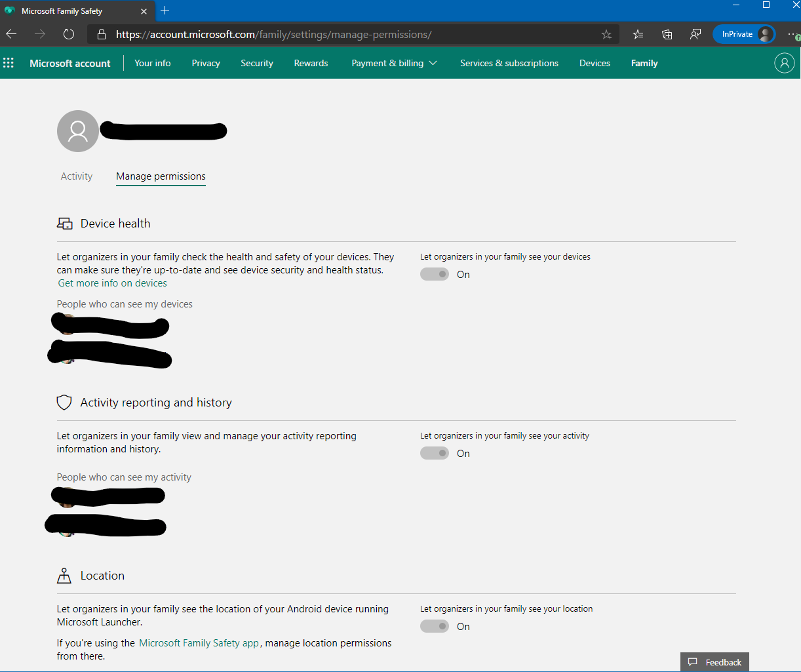Open the Edge settings ellipsis menu

pyautogui.click(x=792, y=34)
